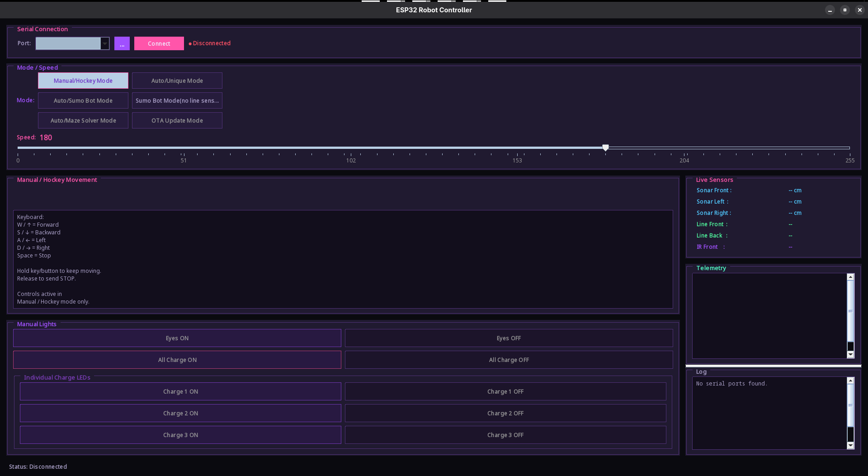Select OTA Update Mode
Viewport: 868px width, 476px height.
tap(177, 120)
